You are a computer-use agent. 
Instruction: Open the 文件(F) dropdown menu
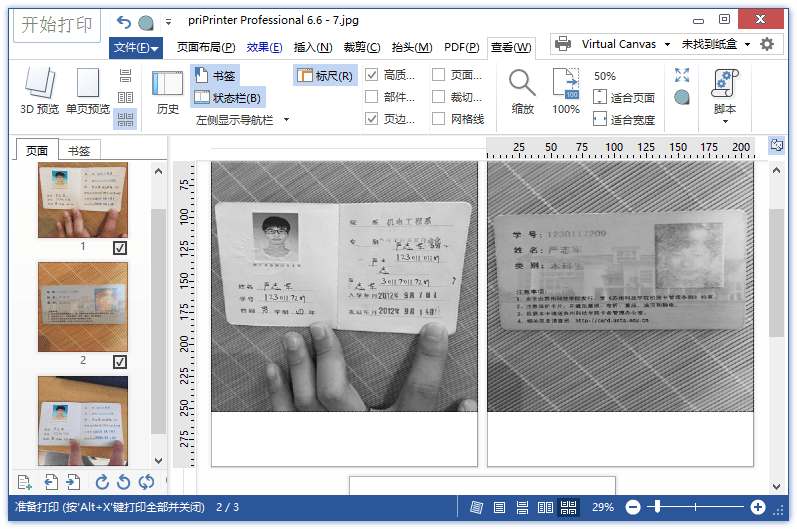click(135, 47)
